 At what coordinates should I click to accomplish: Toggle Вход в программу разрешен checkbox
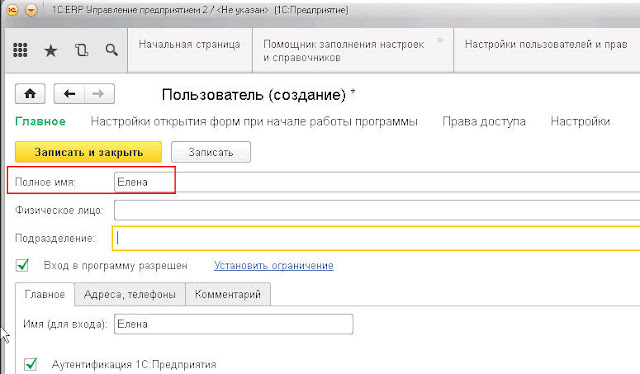click(22, 265)
